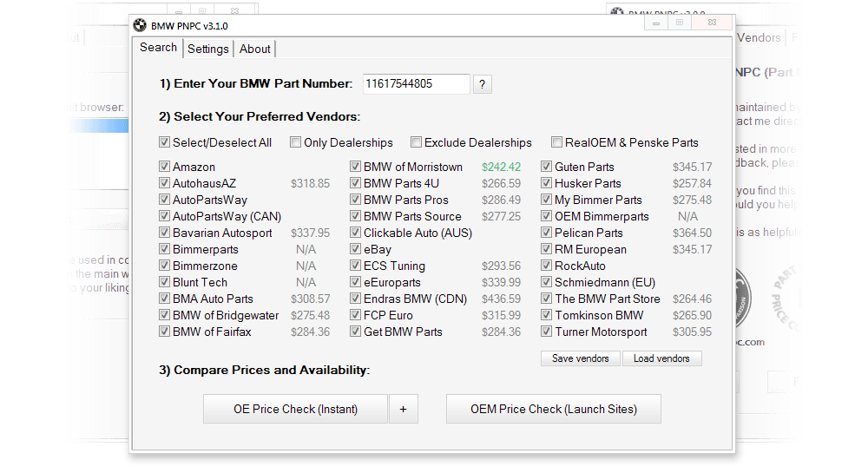The height and width of the screenshot is (473, 868).
Task: Toggle Bimmerzone checkbox
Action: coord(164,265)
